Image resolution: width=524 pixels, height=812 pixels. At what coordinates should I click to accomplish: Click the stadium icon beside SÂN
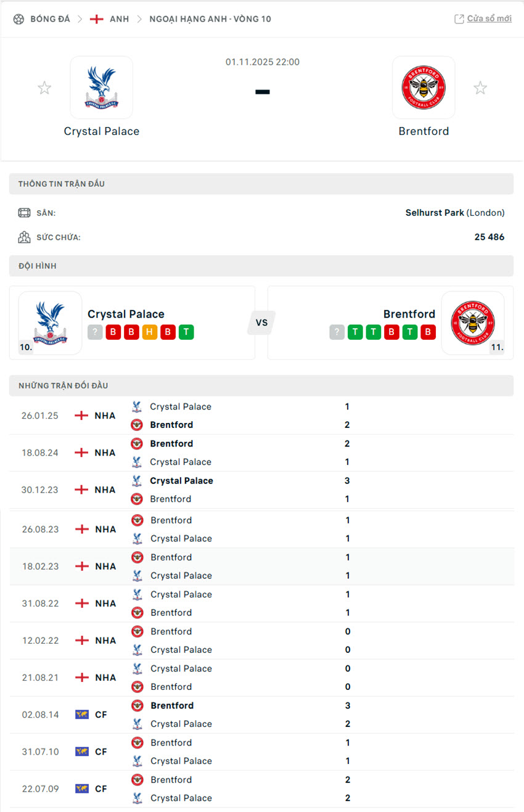pos(25,213)
